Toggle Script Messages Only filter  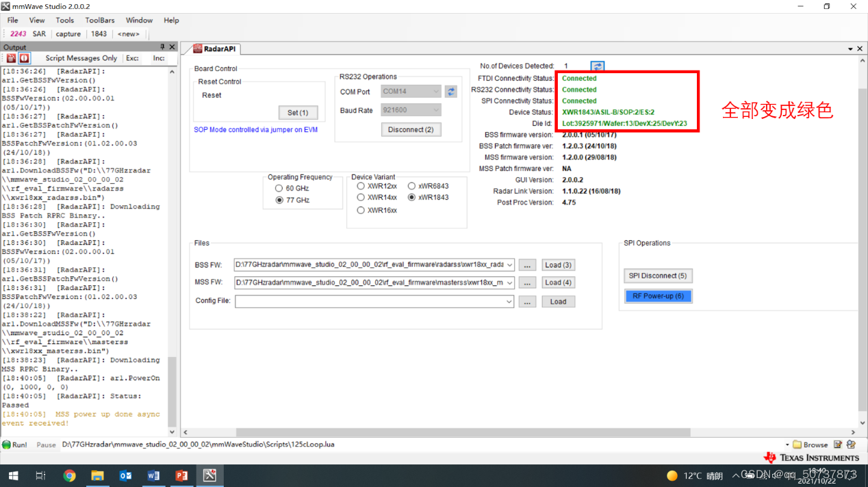click(x=81, y=58)
